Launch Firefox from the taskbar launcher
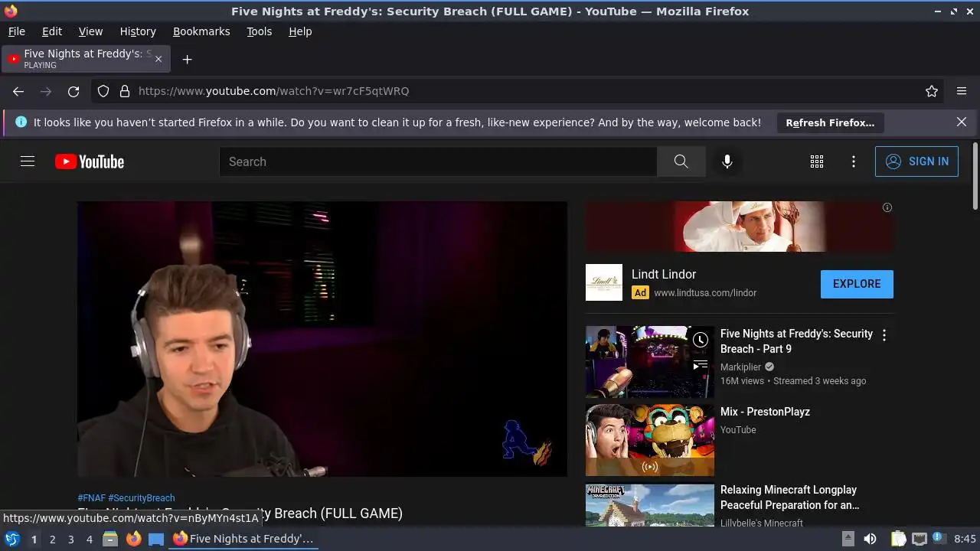980x551 pixels. click(133, 539)
